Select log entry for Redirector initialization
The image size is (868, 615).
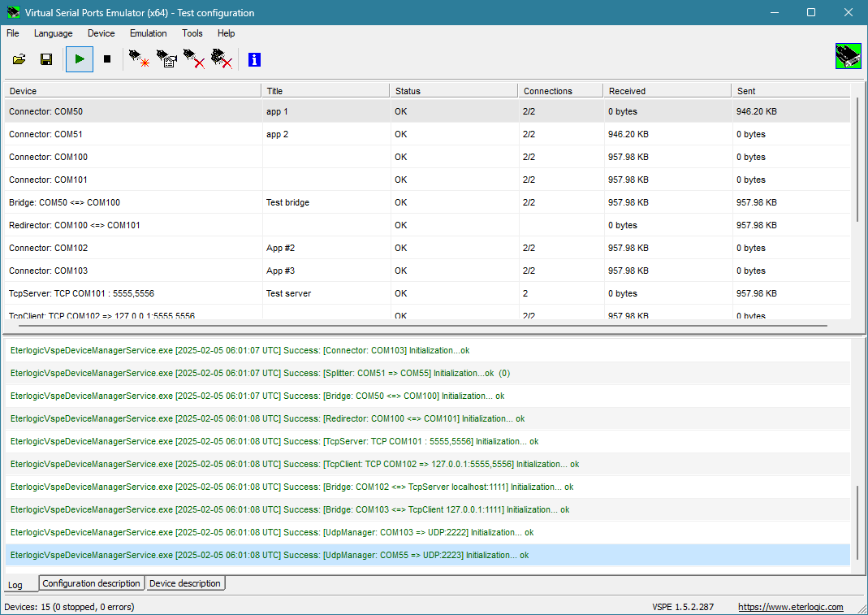click(427, 418)
